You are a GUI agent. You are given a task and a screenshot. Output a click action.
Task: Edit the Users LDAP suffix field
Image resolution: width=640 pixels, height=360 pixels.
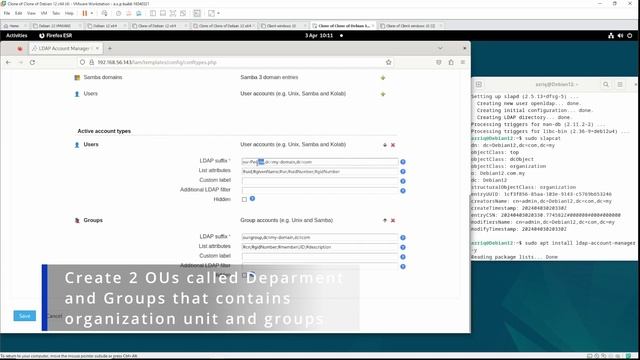tap(320, 162)
